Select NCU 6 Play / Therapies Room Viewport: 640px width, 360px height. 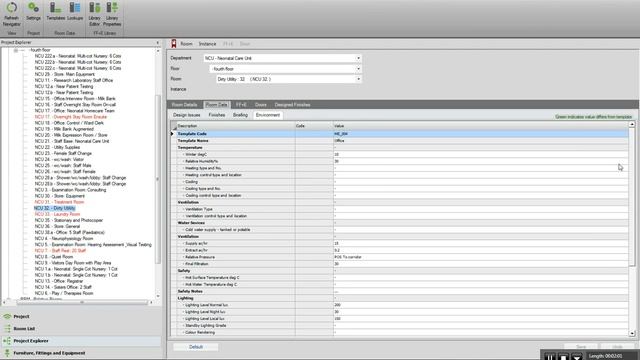pos(64,293)
